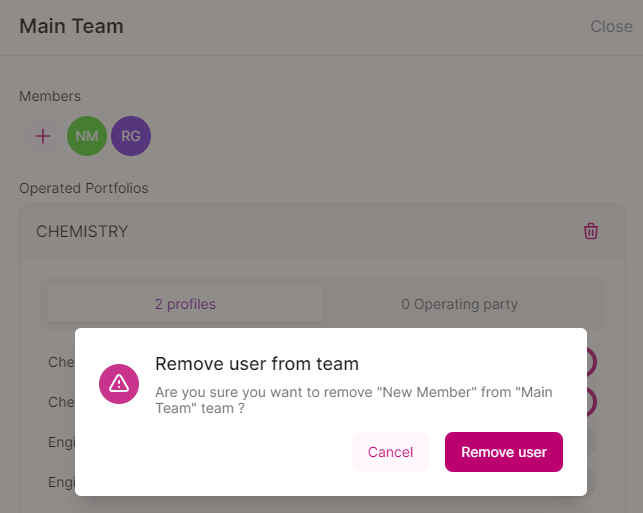Click the confirmation message text
Viewport: 643px width, 513px height.
coord(354,400)
